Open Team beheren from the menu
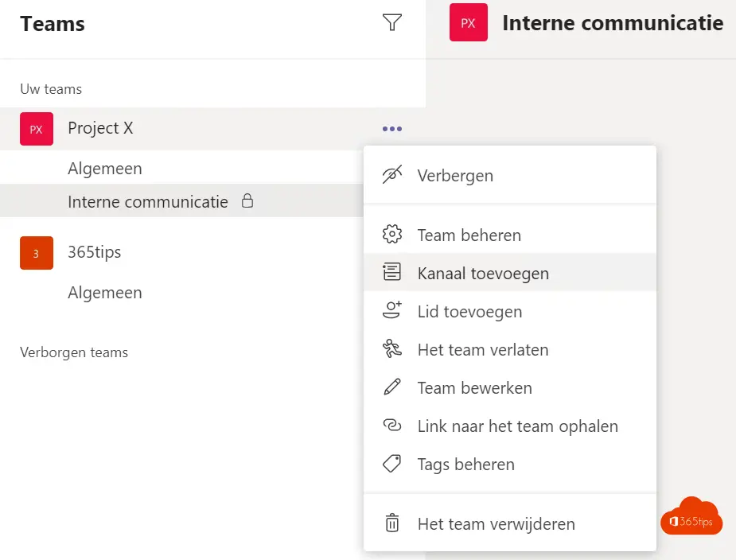The height and width of the screenshot is (560, 736). pos(510,235)
